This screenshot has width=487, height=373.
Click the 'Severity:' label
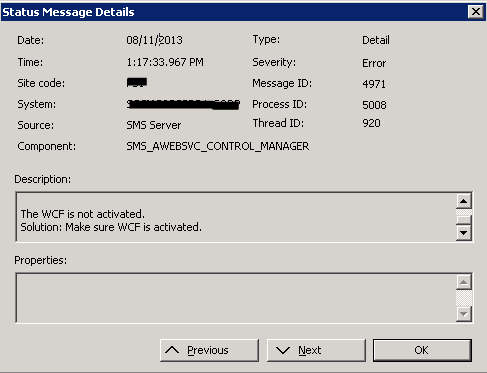274,62
